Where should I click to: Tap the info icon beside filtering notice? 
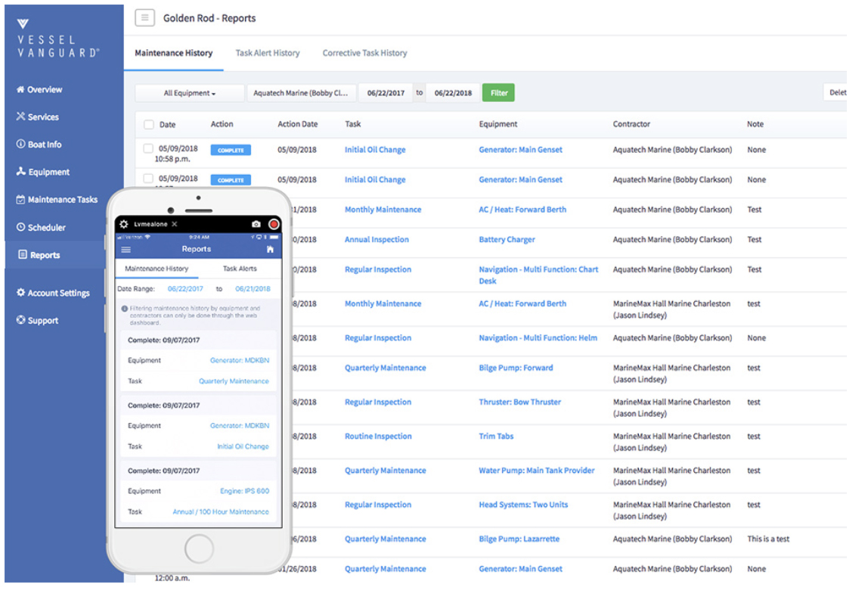(125, 309)
